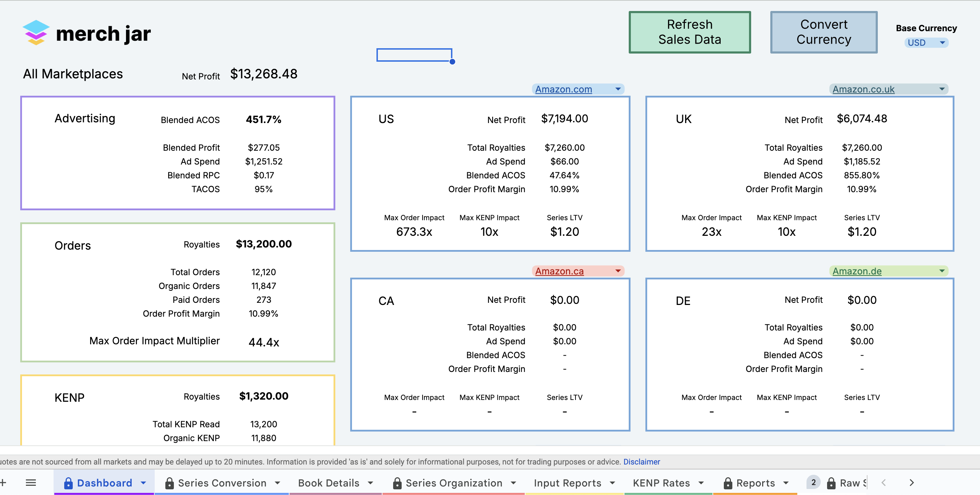Open the Input Reports sheet tab
The image size is (980, 495).
567,483
